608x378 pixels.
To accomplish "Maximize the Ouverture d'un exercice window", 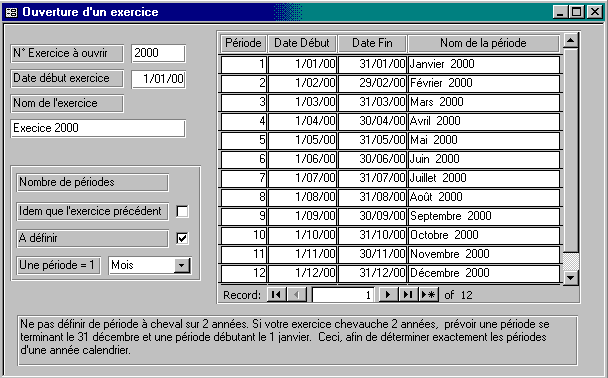I will pos(577,12).
